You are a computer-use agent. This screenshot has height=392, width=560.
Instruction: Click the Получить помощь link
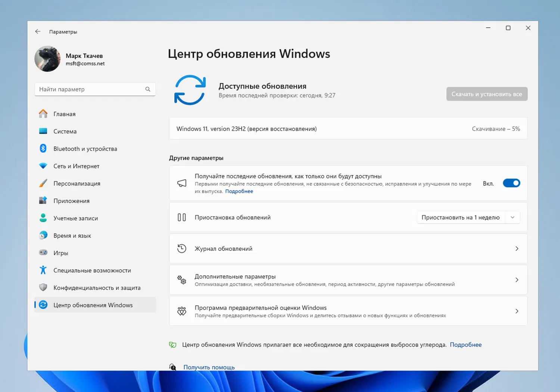point(209,367)
